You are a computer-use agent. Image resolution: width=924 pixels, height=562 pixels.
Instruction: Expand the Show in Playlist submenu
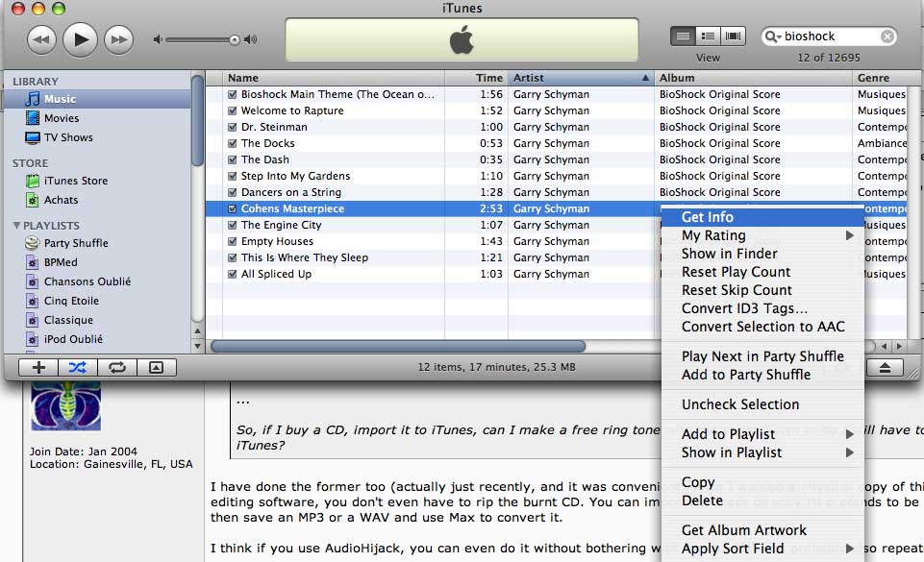[762, 452]
